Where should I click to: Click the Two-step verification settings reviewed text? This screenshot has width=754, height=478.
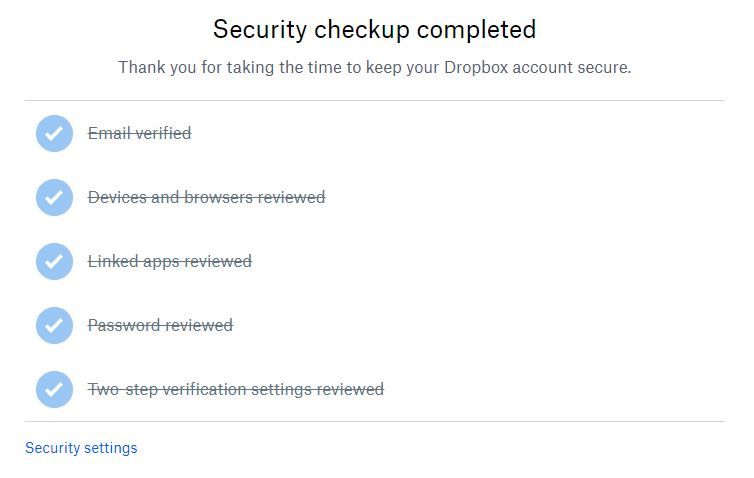point(236,389)
